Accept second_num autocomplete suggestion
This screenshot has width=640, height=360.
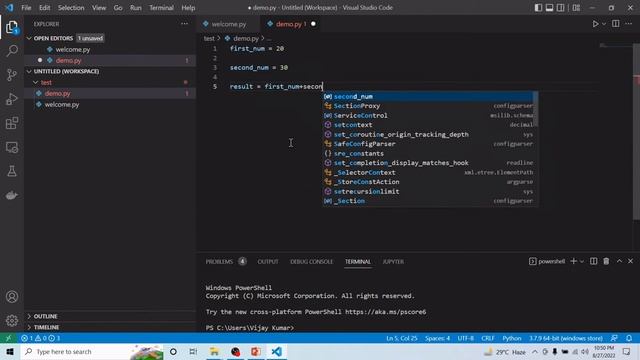click(x=428, y=97)
